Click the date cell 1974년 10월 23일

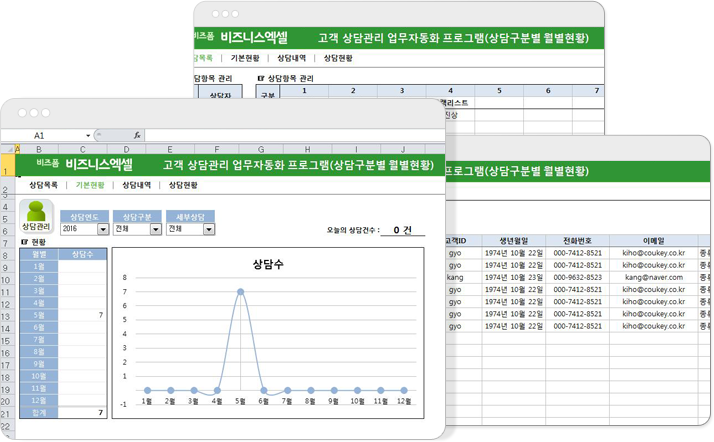tap(514, 277)
